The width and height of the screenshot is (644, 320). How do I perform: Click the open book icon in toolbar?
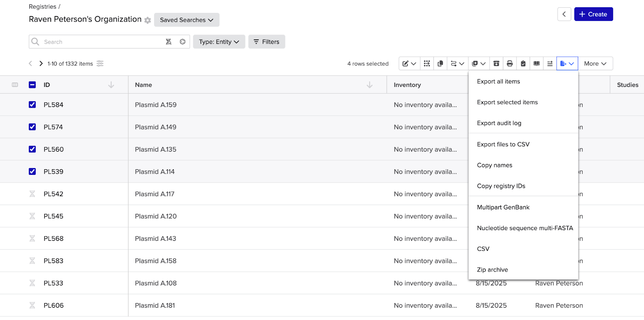537,64
